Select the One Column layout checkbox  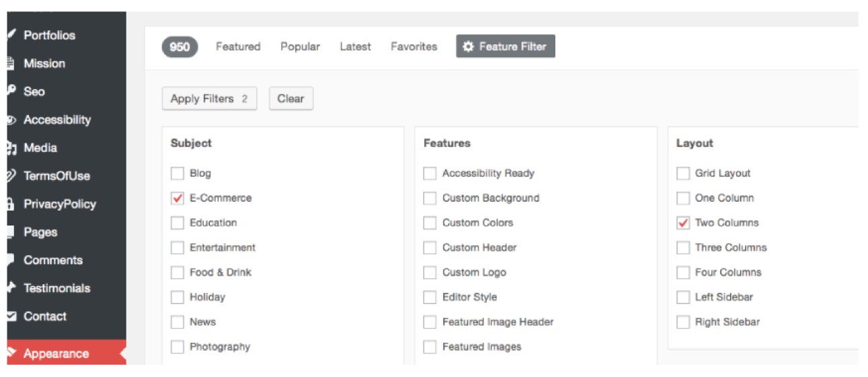682,198
